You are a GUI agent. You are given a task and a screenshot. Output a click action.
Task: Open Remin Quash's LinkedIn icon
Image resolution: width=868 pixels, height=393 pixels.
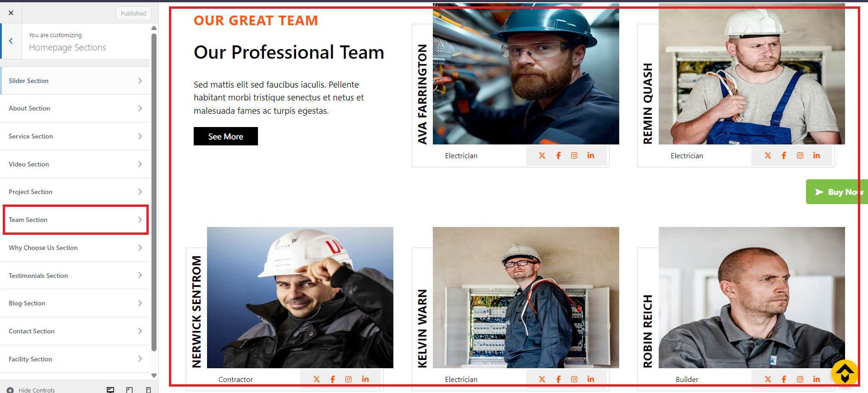(817, 155)
